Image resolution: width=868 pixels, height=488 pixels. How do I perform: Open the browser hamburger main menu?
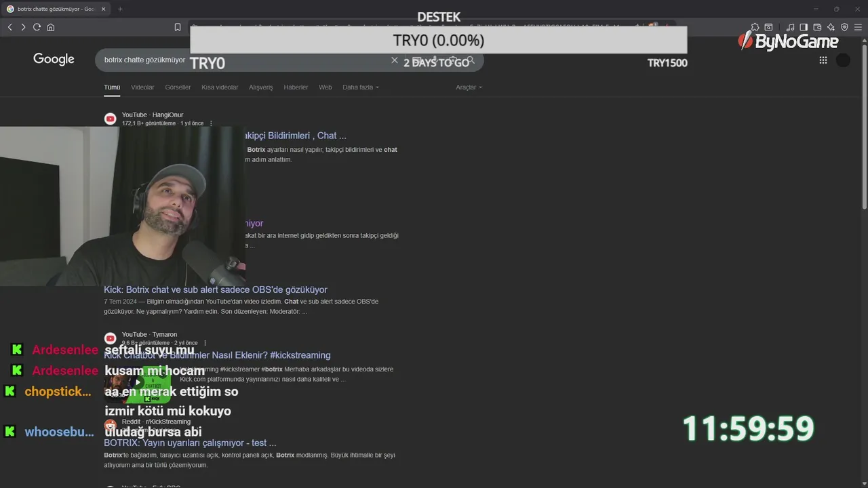859,27
